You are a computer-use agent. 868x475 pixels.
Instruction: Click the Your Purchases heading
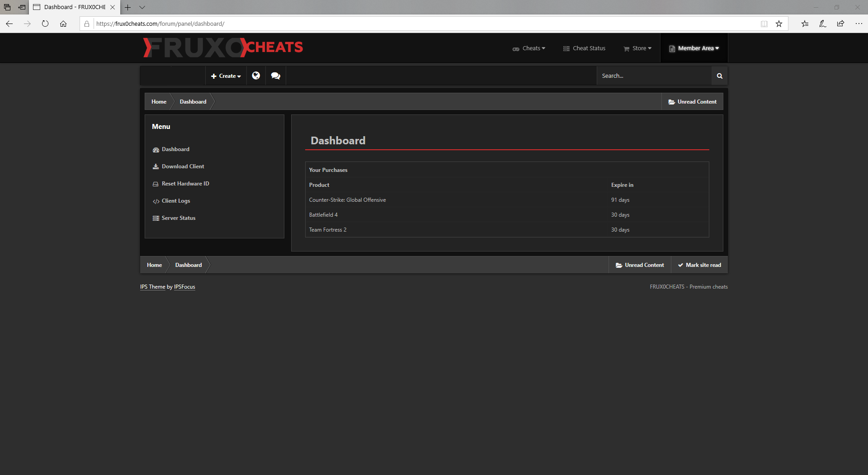(x=328, y=170)
